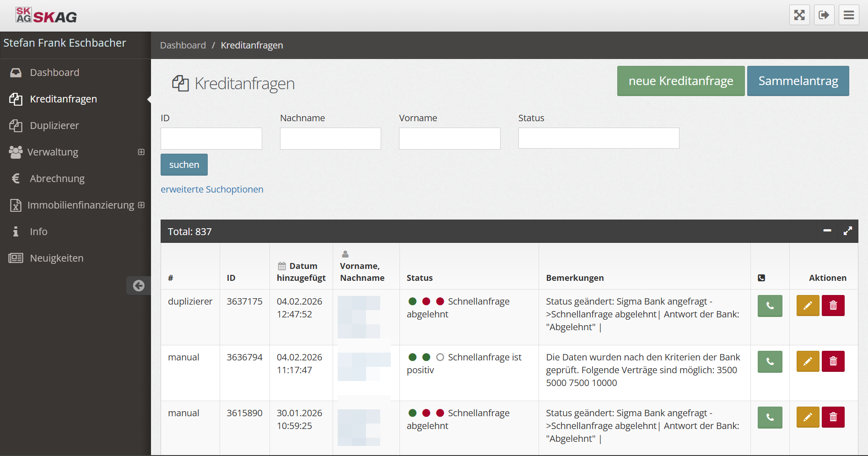Delete request 3615890 with trash icon
Screen dimensions: 868x456
[x=833, y=417]
